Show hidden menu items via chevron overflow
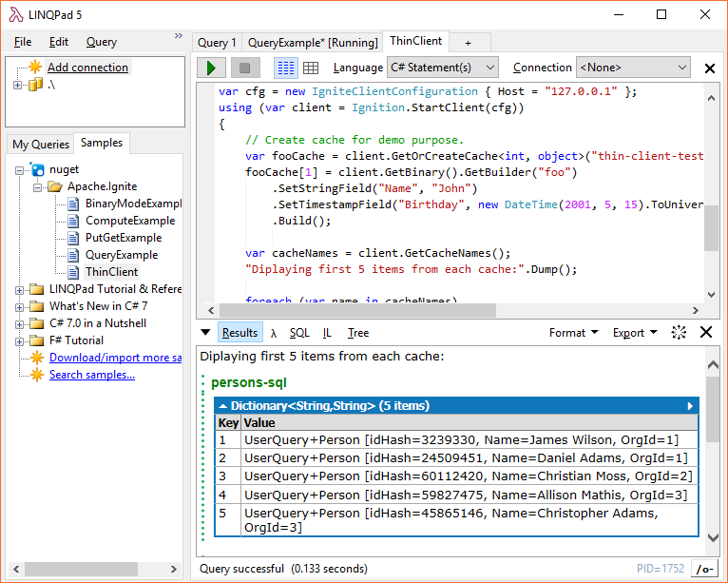The height and width of the screenshot is (583, 728). (179, 35)
